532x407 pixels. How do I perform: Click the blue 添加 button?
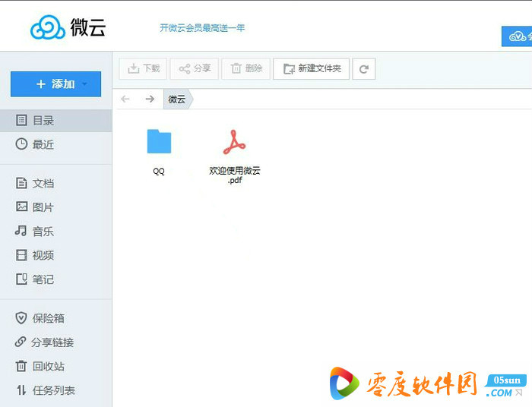tap(55, 84)
